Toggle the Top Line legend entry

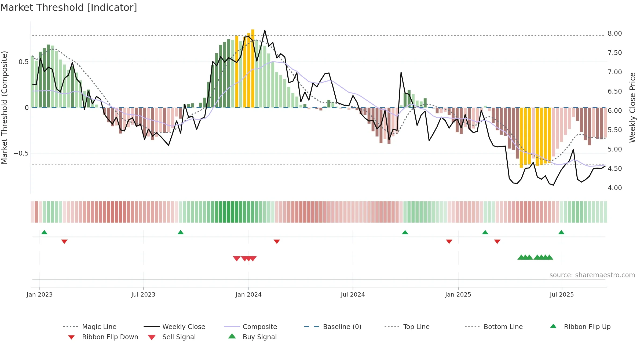407,327
